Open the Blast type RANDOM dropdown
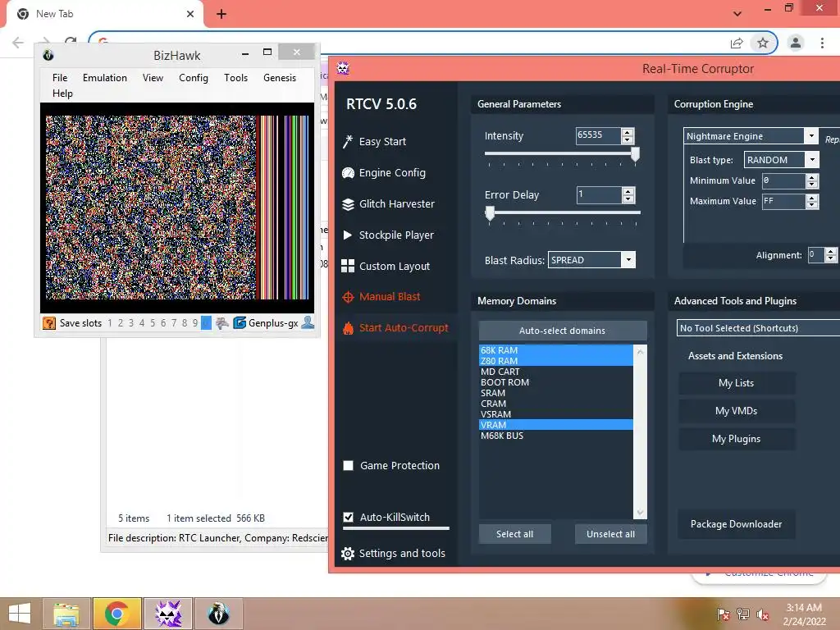Screen dimensions: 840x630 tap(812, 160)
